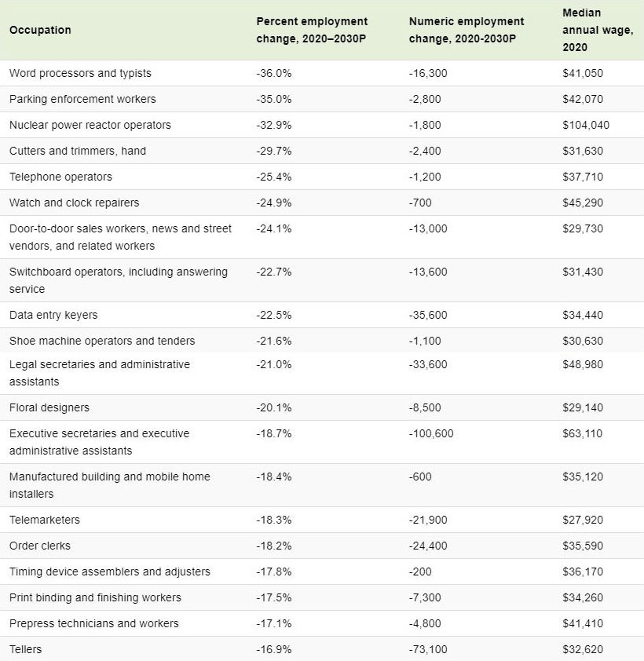This screenshot has height=661, width=644.
Task: Click the Prepress technicians and workers entry
Action: 93,623
